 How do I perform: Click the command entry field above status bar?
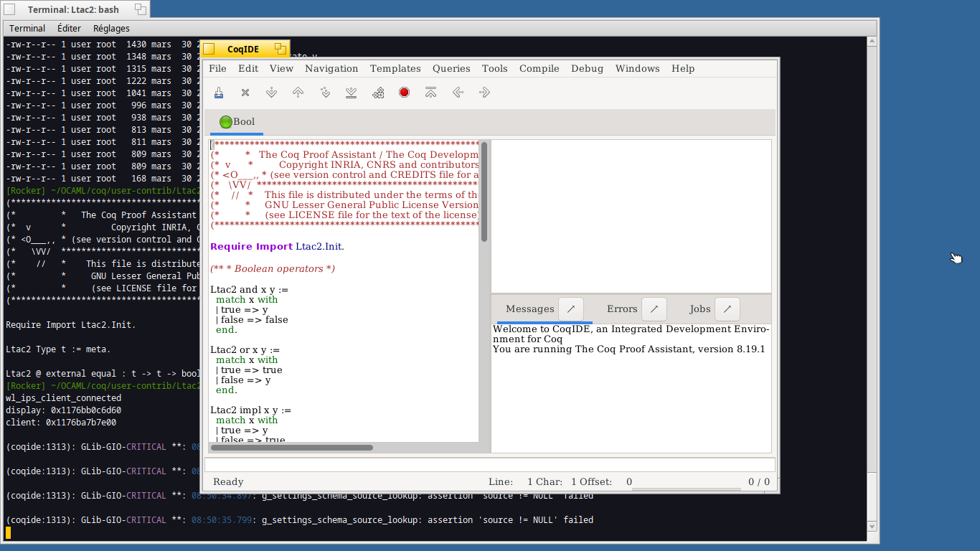coord(489,464)
